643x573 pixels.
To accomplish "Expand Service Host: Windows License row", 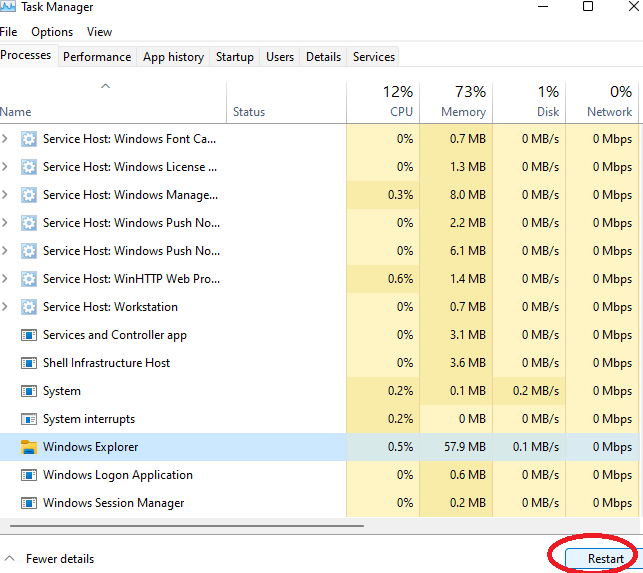I will 5,167.
